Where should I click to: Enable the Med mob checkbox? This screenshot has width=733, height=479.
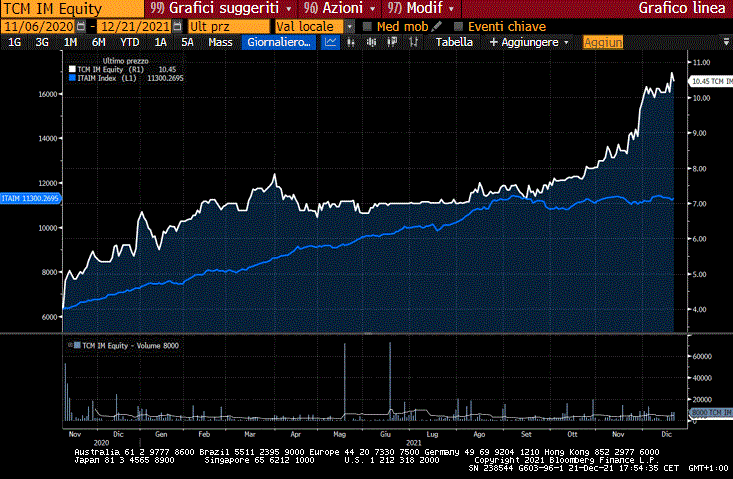[367, 27]
